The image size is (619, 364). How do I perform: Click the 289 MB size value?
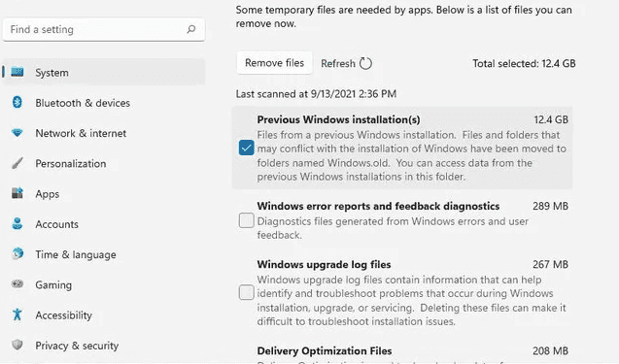click(550, 206)
